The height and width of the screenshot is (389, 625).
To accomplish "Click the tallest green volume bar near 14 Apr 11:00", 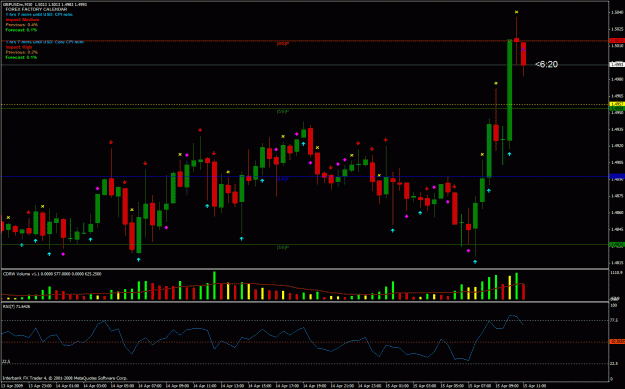I will pos(214,285).
